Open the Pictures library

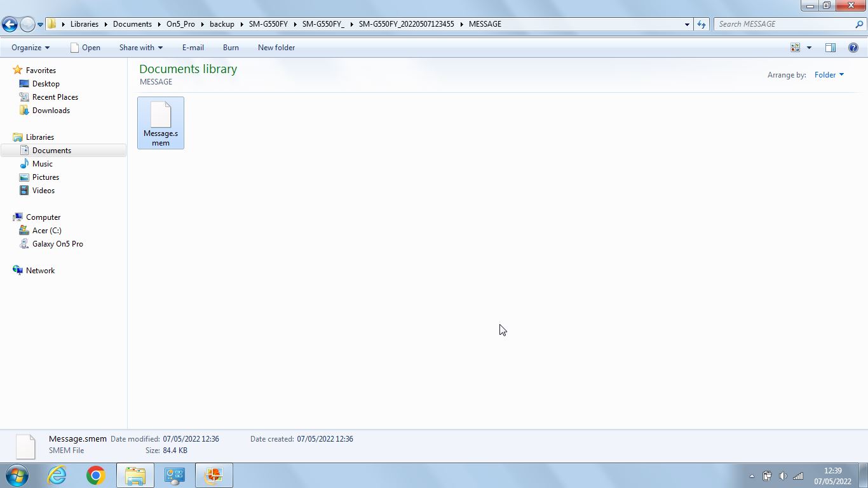tap(46, 177)
